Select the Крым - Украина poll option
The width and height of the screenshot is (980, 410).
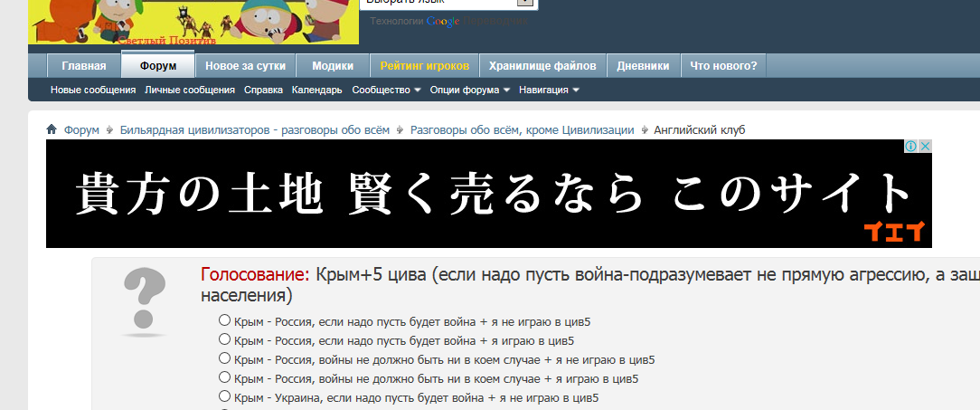pyautogui.click(x=224, y=396)
